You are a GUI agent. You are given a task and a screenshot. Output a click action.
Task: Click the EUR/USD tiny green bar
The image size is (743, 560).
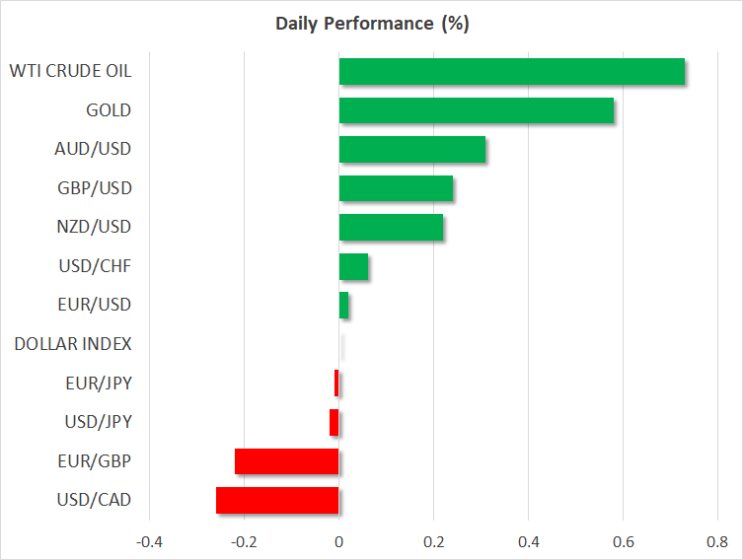point(343,306)
